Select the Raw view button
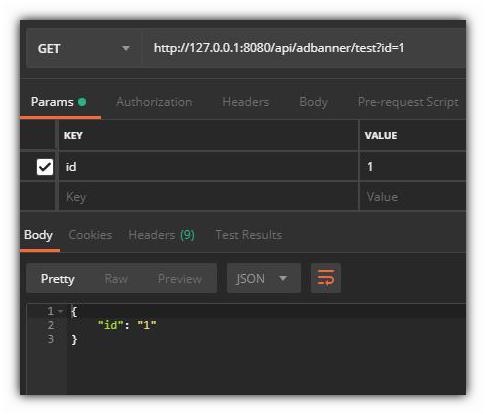This screenshot has width=486, height=415. coord(116,279)
